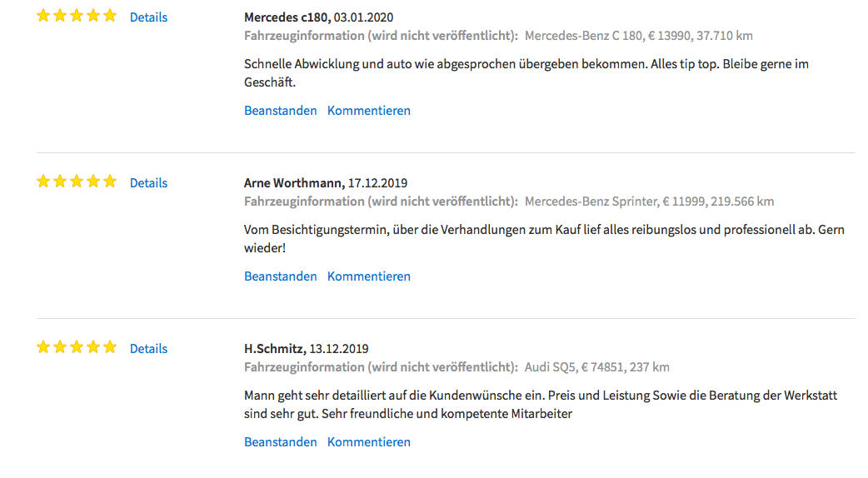The image size is (868, 478).
Task: Click first star of Mercedes c180 rating
Action: click(x=43, y=16)
